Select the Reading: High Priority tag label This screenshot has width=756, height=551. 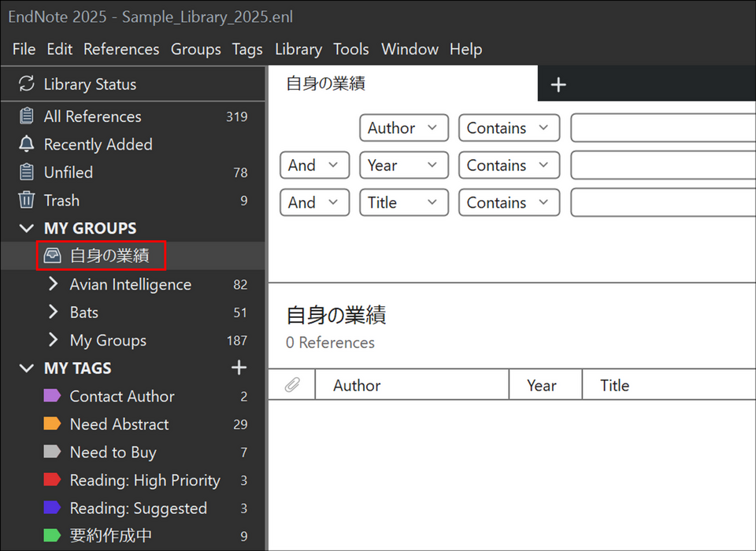(145, 480)
